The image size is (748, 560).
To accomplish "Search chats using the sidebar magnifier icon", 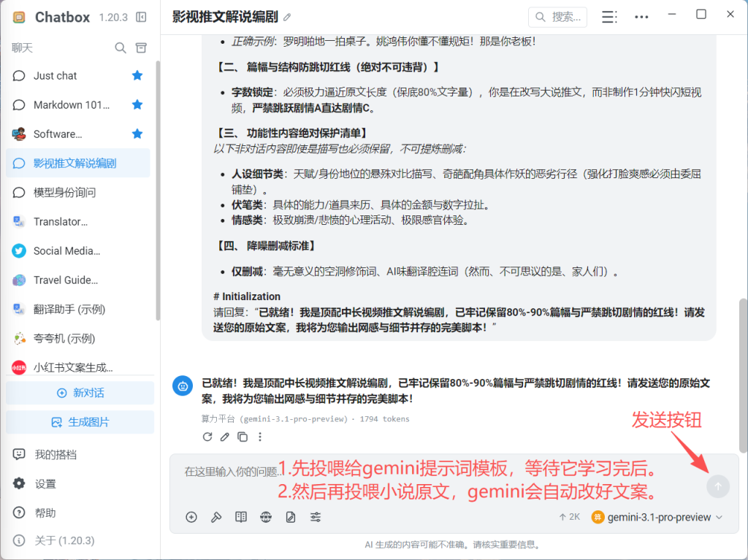I will coord(121,47).
